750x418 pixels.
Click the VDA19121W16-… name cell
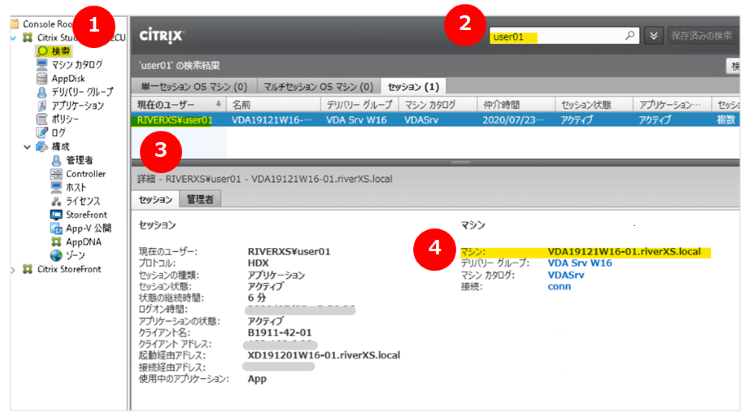[272, 120]
